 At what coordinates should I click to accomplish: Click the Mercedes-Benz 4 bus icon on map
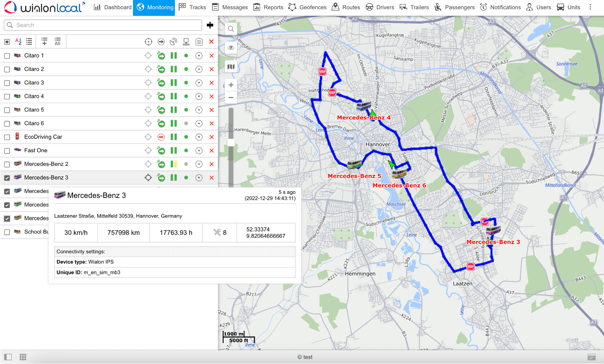pos(364,106)
